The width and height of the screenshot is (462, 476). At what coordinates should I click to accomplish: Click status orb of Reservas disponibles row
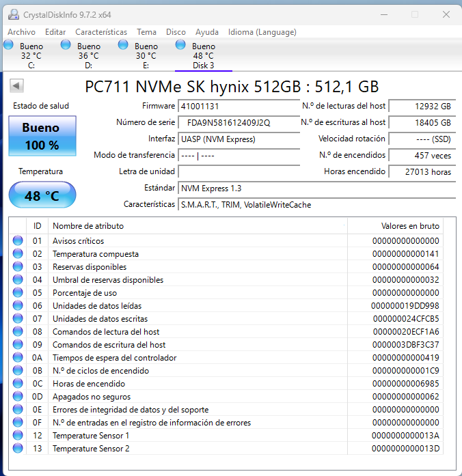pos(18,266)
